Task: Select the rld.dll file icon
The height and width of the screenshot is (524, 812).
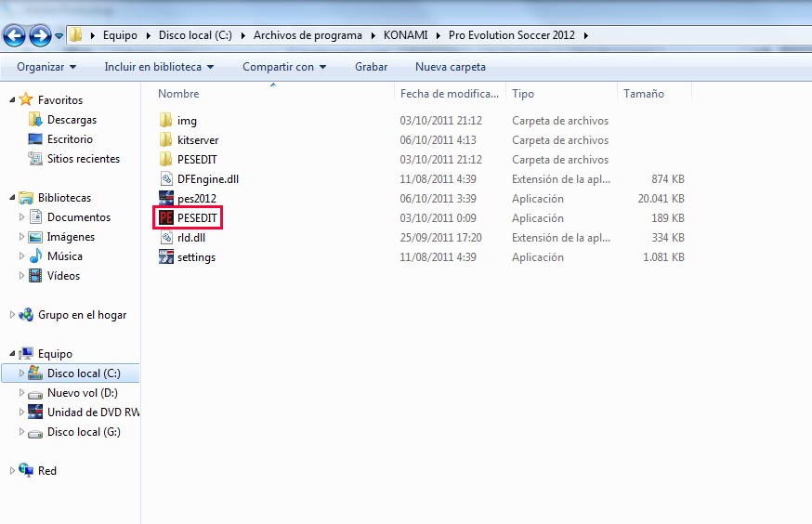Action: coord(165,238)
